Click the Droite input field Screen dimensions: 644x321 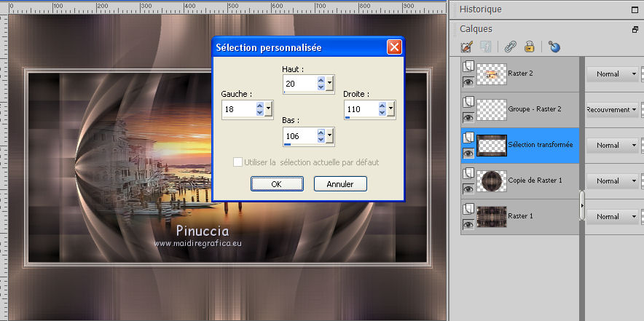[361, 109]
